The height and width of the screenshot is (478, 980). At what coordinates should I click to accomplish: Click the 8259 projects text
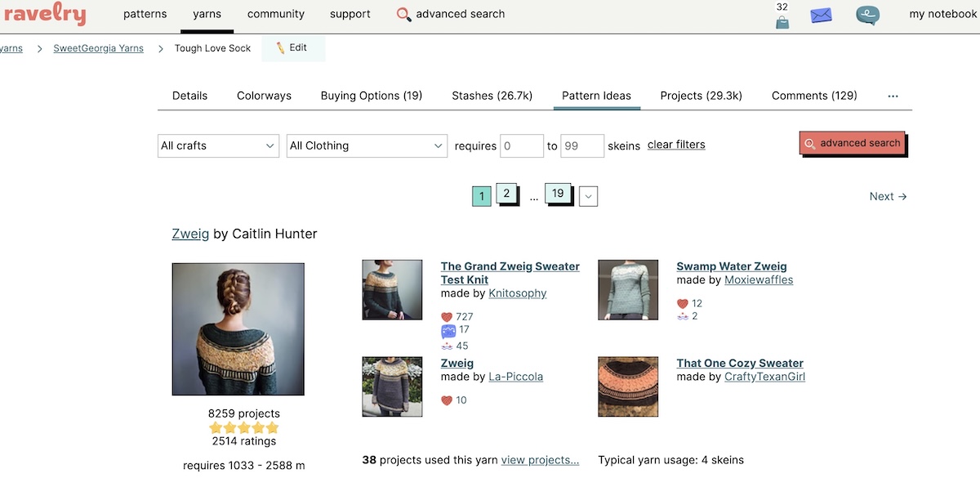point(244,413)
